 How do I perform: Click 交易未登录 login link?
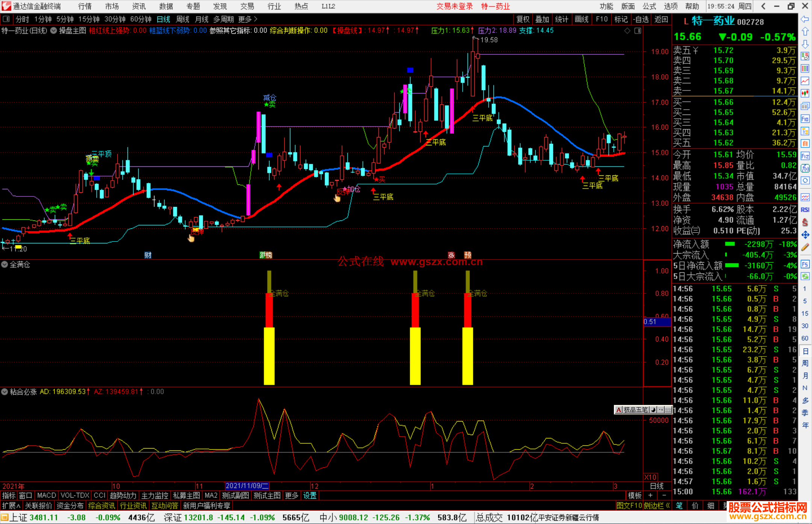[x=455, y=6]
